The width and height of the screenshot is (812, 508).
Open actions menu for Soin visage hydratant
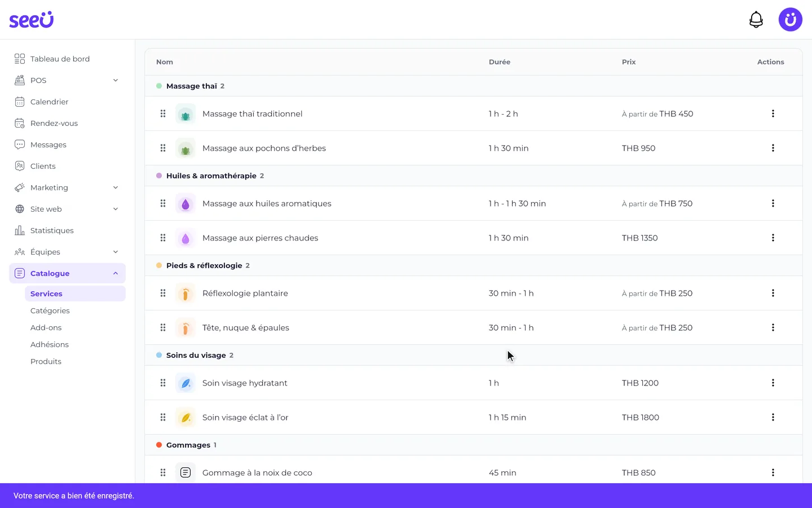773,383
